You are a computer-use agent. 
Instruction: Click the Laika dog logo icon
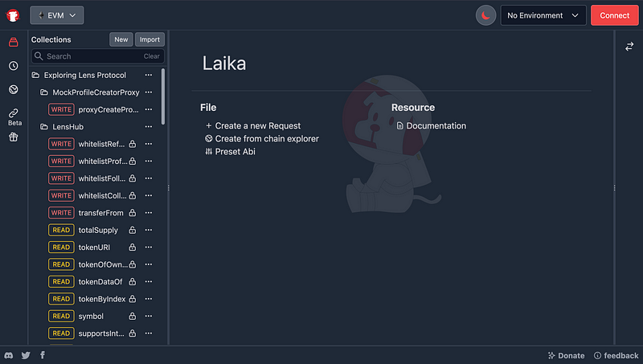[13, 14]
